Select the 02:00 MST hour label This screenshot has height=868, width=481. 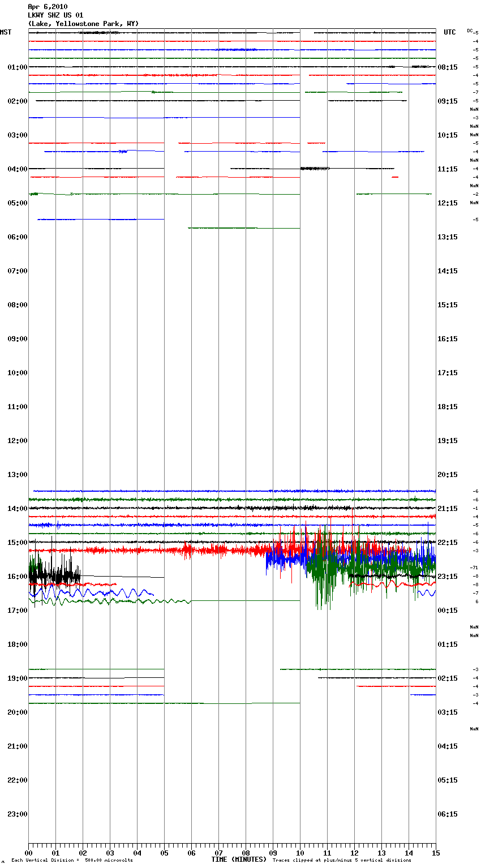pos(18,101)
